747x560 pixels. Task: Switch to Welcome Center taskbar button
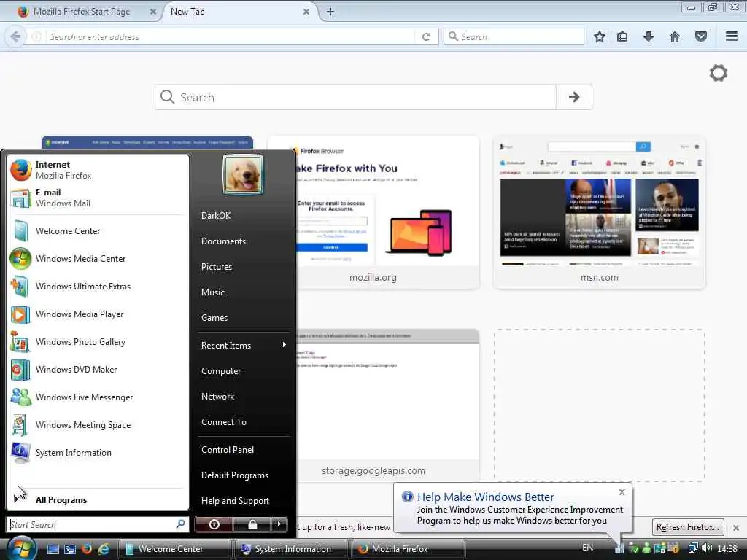[x=174, y=549]
